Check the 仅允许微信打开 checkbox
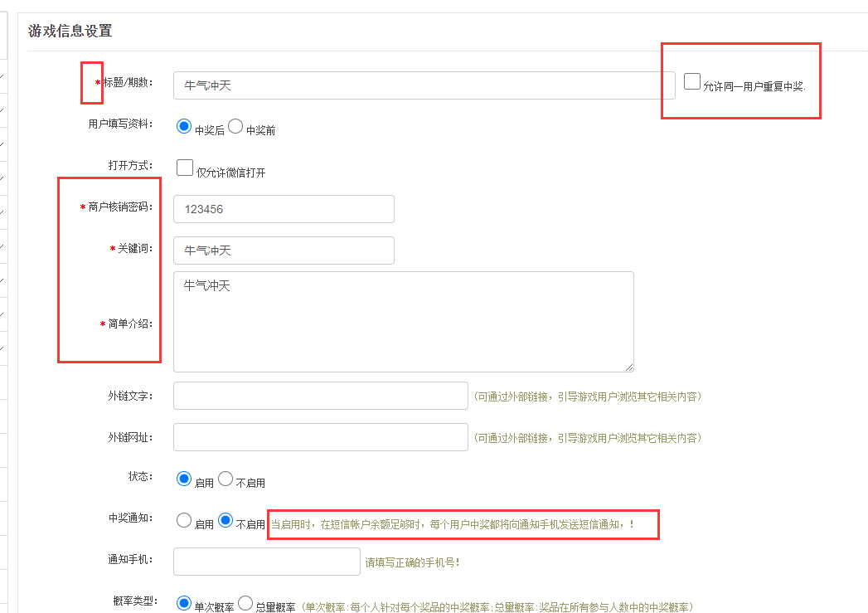 point(185,168)
